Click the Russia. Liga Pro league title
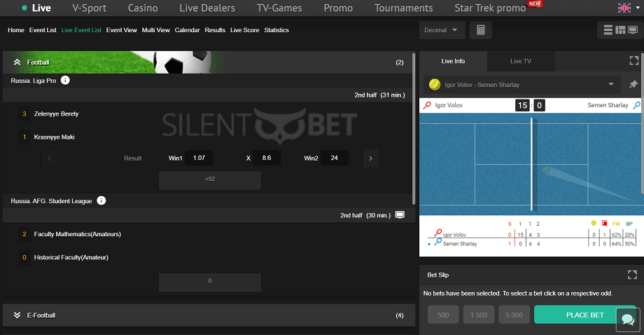Image resolution: width=644 pixels, height=335 pixels. pos(34,81)
